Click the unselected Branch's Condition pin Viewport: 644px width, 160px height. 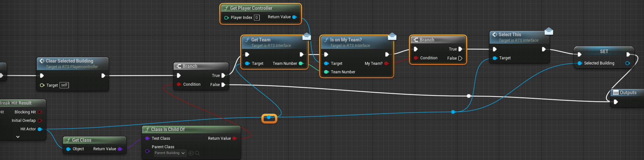tap(179, 84)
